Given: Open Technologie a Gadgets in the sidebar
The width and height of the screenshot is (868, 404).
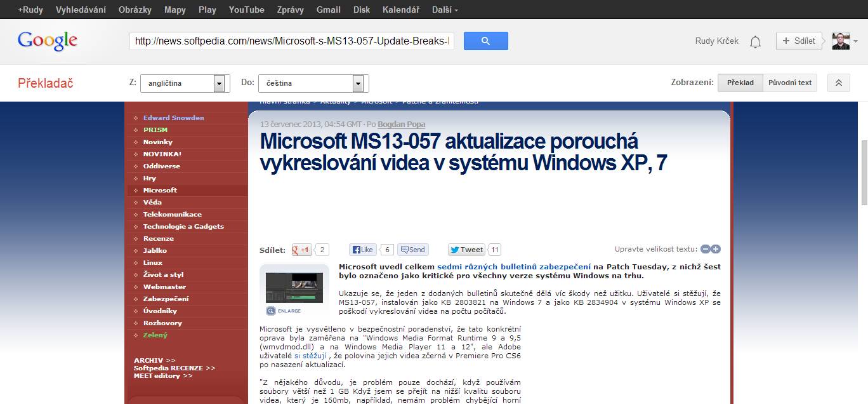Looking at the screenshot, I should click(183, 226).
